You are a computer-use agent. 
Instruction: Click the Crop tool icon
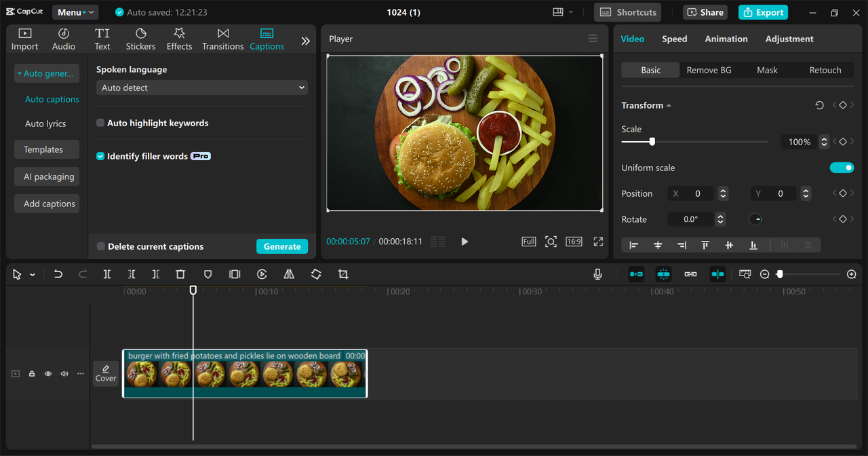343,274
